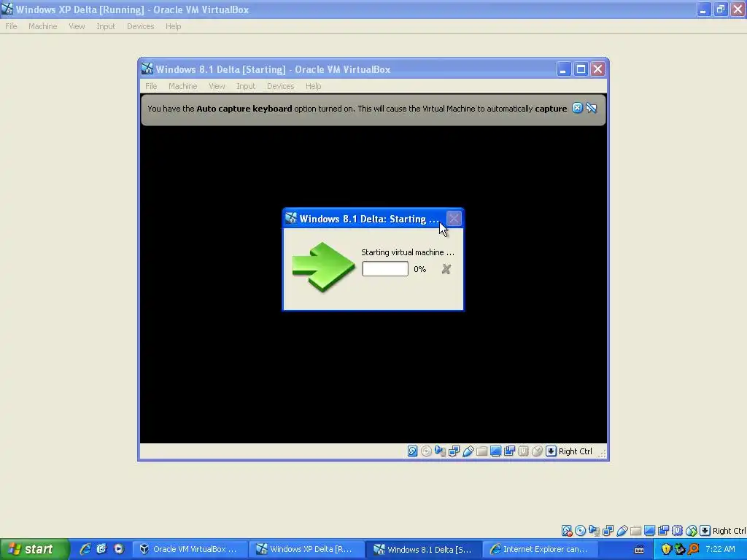Open on-screen keyboard icon on taskbar
This screenshot has height=560, width=747.
point(639,550)
